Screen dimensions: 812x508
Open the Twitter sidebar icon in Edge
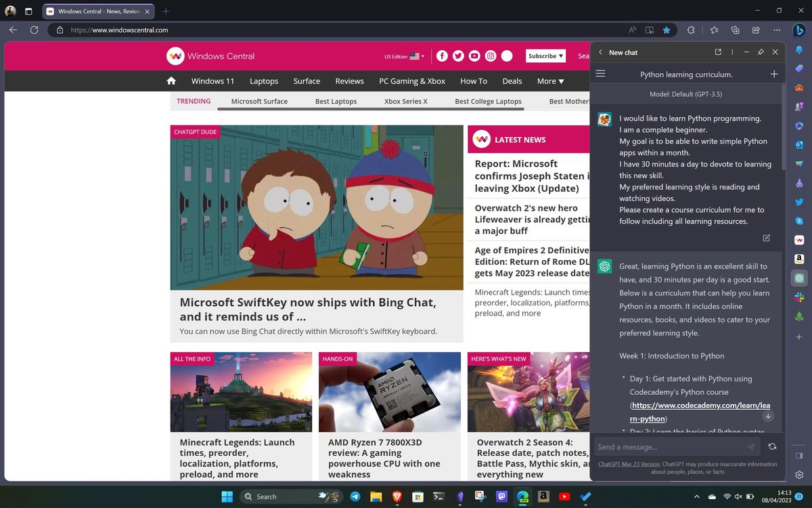click(799, 201)
